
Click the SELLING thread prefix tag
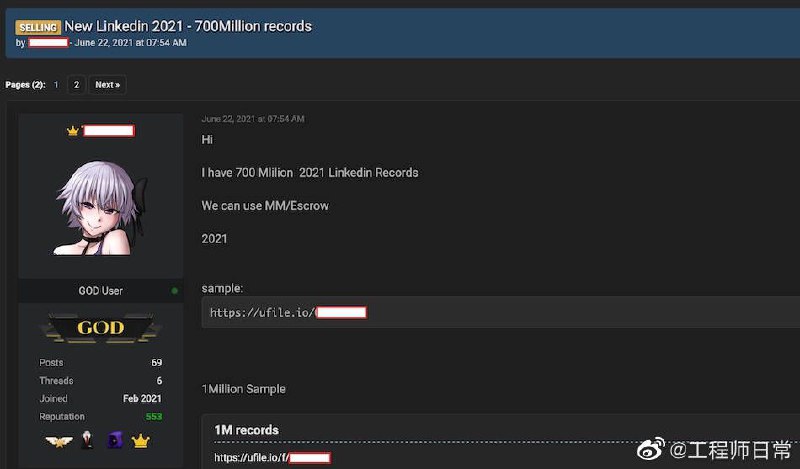[38, 27]
